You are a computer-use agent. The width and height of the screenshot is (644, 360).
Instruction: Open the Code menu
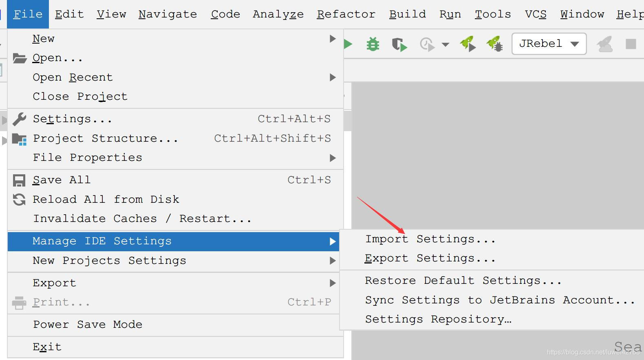[x=225, y=14]
